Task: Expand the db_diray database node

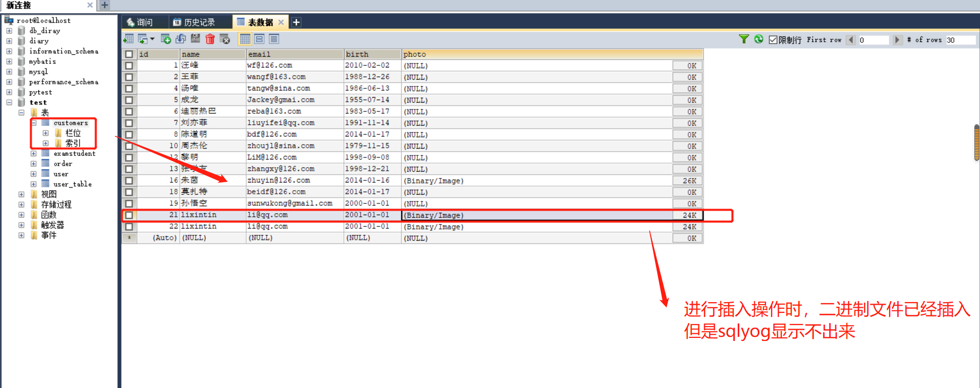Action: pyautogui.click(x=9, y=31)
